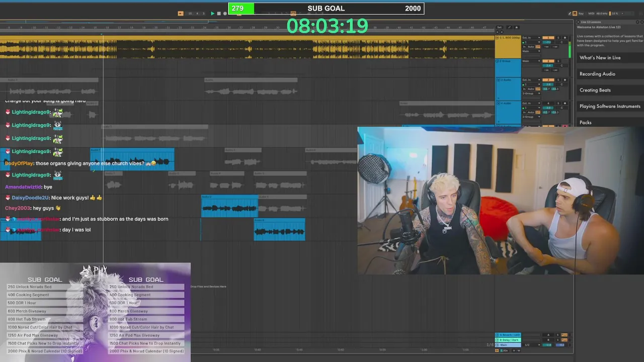The image size is (644, 362).
Task: Open Recording Audio lesson
Action: pyautogui.click(x=597, y=74)
